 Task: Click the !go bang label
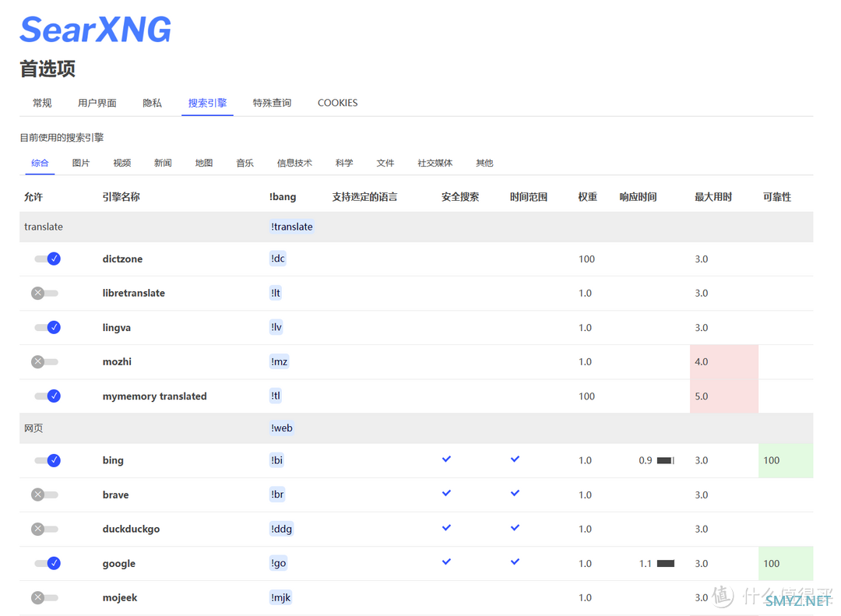[x=278, y=563]
